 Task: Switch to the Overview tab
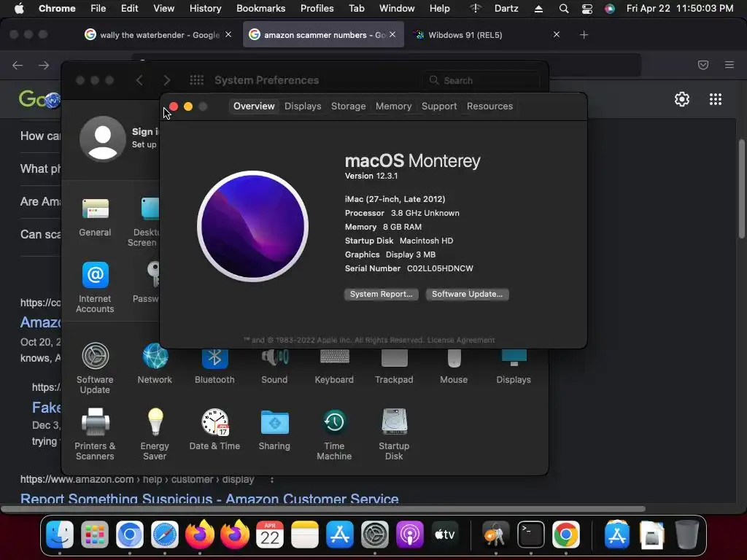(254, 106)
